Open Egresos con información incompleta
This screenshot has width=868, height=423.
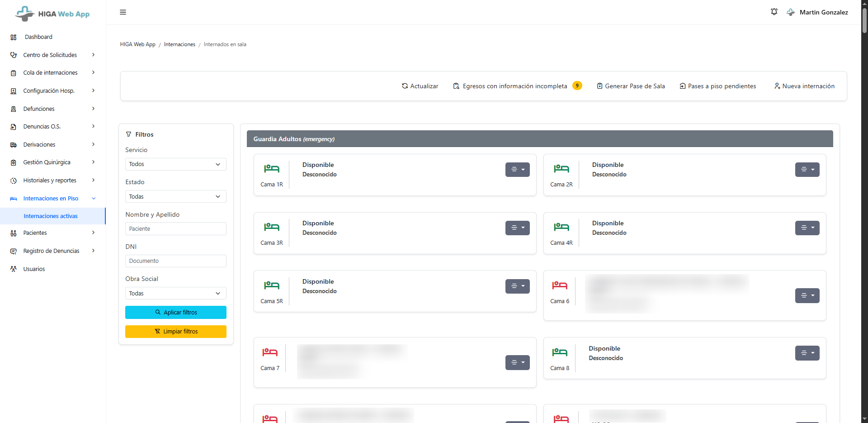click(518, 86)
